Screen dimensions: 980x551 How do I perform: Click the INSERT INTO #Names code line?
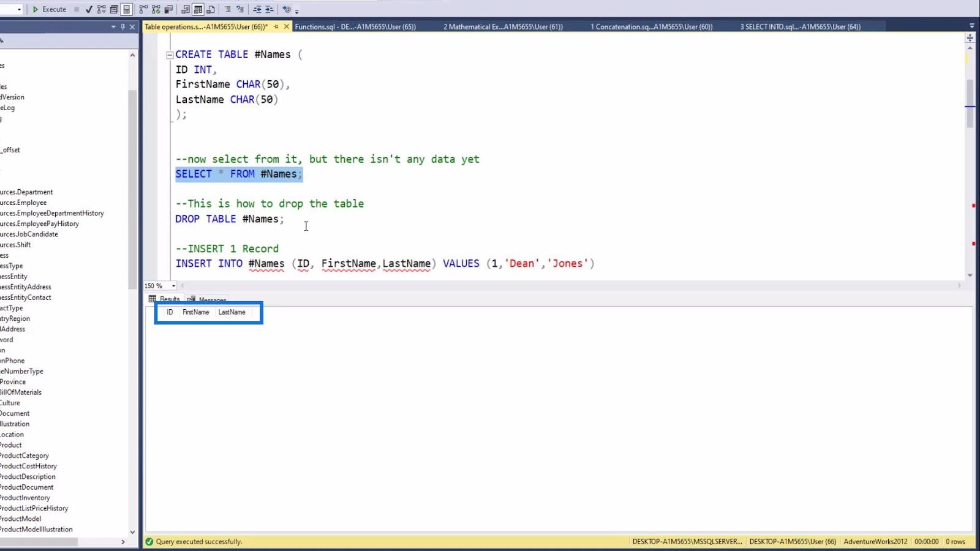(385, 263)
